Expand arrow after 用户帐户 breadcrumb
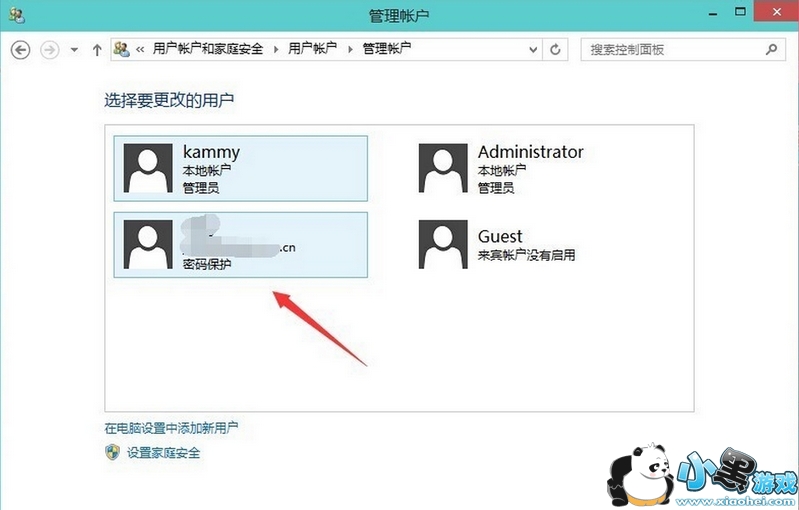The image size is (799, 510). tap(350, 50)
